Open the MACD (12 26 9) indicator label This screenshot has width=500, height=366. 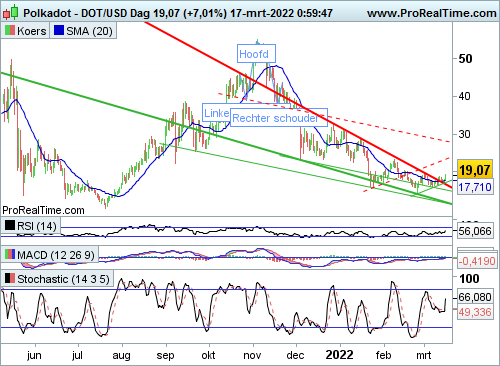point(56,255)
